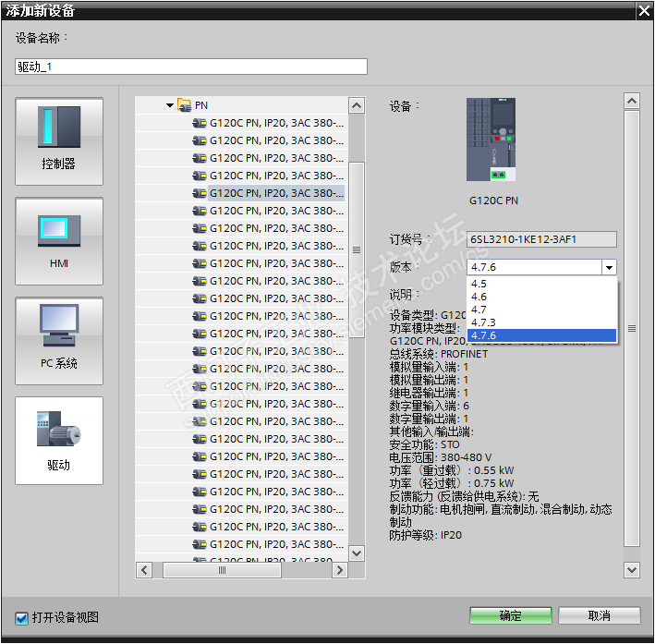Choose version 4.5 from the list
The height and width of the screenshot is (644, 655).
(541, 284)
